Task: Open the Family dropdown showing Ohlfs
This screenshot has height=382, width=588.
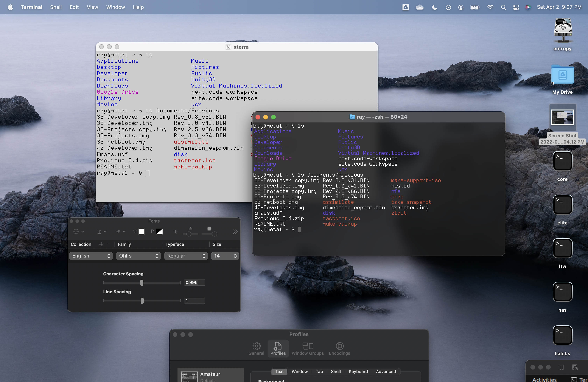Action: coord(138,256)
